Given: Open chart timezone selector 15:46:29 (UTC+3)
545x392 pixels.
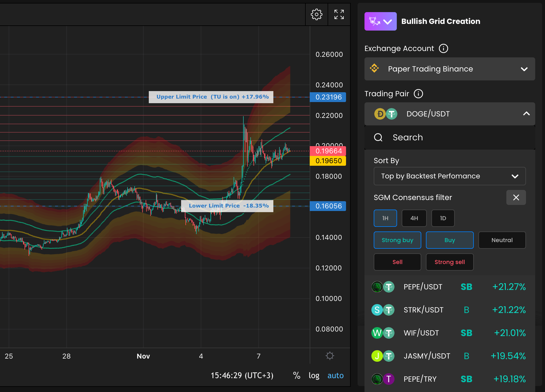Looking at the screenshot, I should [242, 376].
